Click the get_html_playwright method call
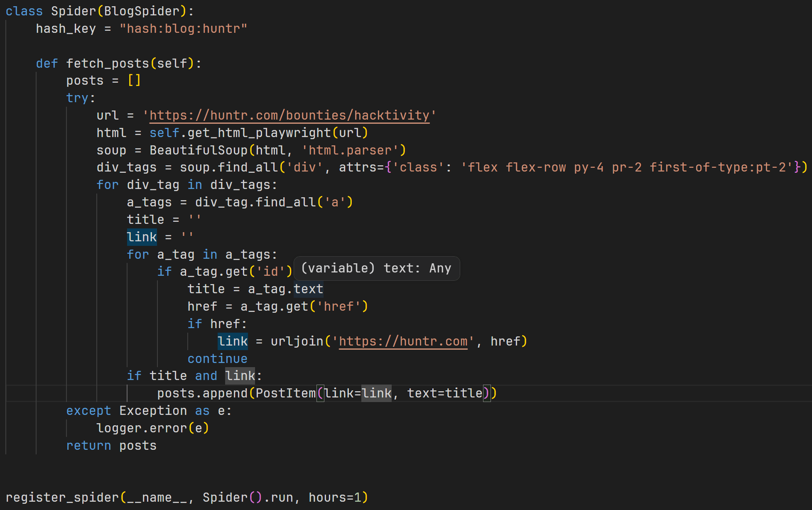This screenshot has height=510, width=812. pos(259,133)
